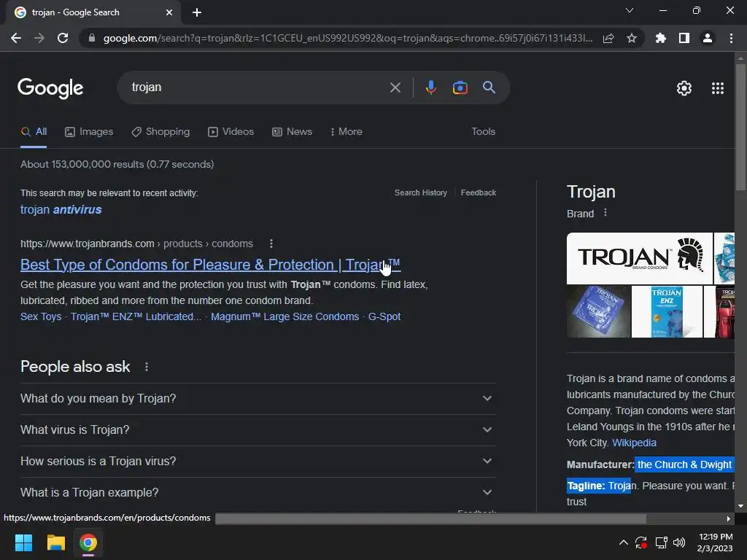Toggle the Chrome side panel icon
Screen dimensions: 747x560
[x=684, y=38]
